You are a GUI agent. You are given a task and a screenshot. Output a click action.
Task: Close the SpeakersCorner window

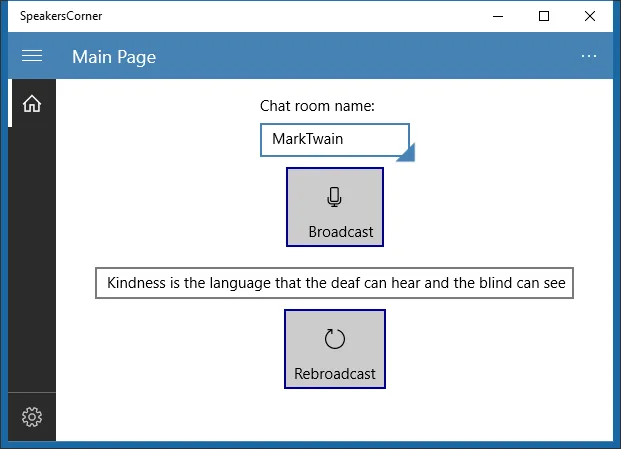click(x=590, y=16)
